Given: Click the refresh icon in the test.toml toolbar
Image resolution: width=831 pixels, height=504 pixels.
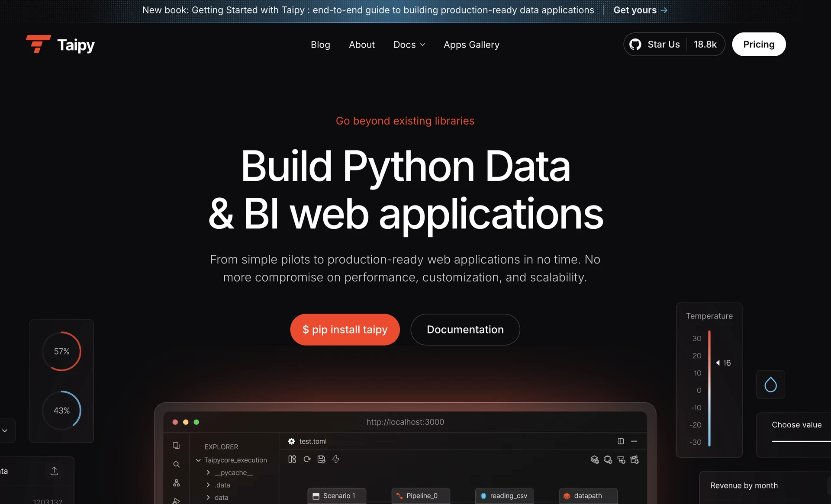Looking at the screenshot, I should (x=307, y=459).
